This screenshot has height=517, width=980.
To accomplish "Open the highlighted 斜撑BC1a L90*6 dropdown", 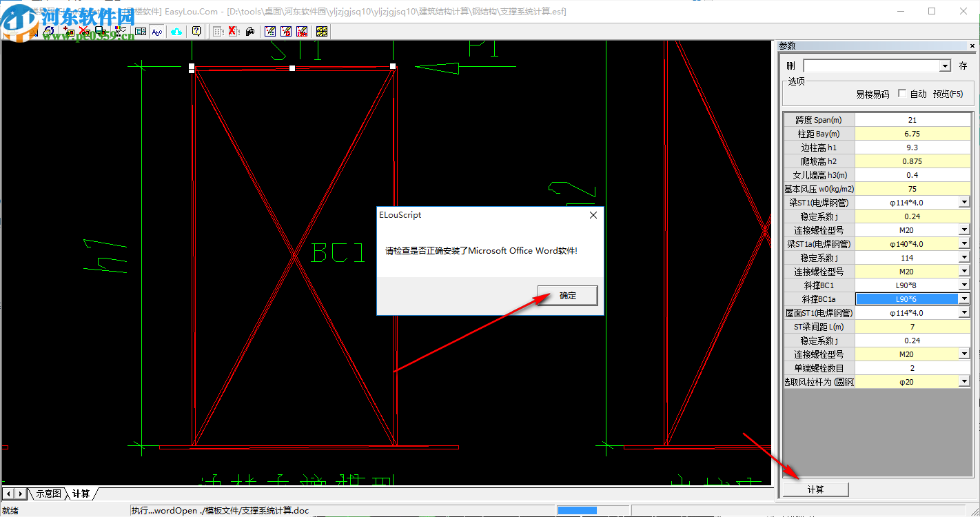I will [964, 299].
